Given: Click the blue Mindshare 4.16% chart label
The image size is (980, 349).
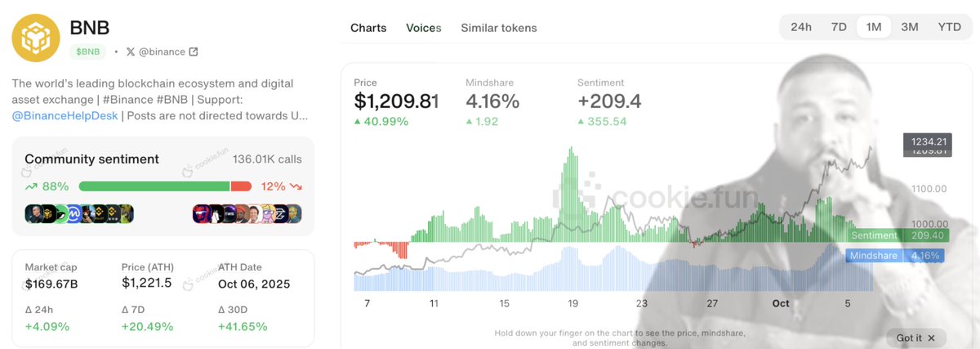Looking at the screenshot, I should [896, 256].
